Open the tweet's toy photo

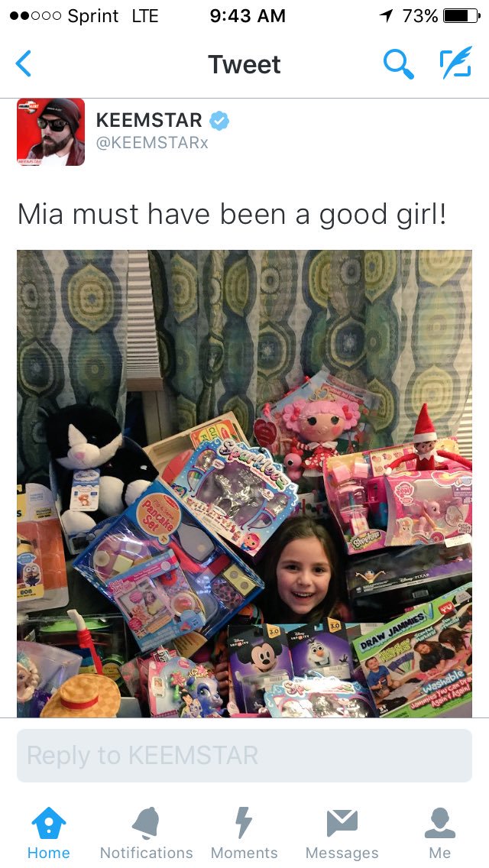point(244,484)
